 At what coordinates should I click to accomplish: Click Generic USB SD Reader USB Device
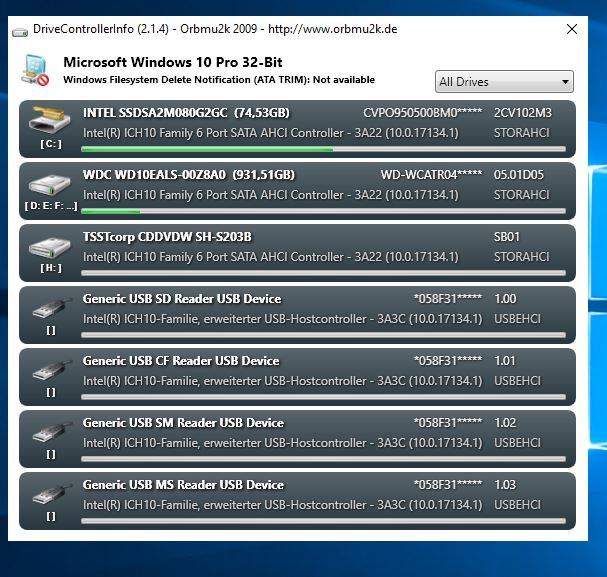[x=182, y=299]
